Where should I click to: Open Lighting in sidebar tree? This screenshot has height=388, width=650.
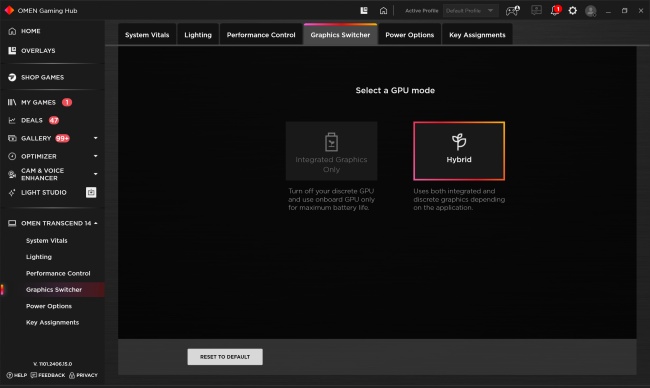[x=39, y=257]
